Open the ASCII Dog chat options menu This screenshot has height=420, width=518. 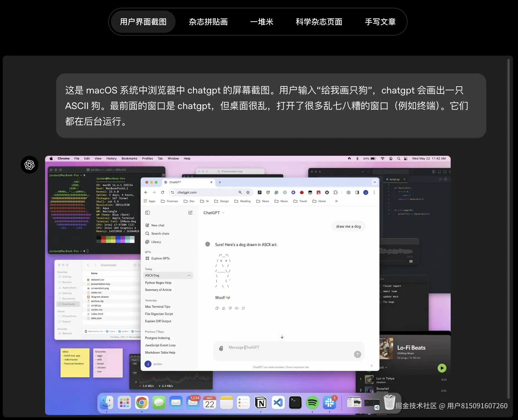pyautogui.click(x=189, y=275)
